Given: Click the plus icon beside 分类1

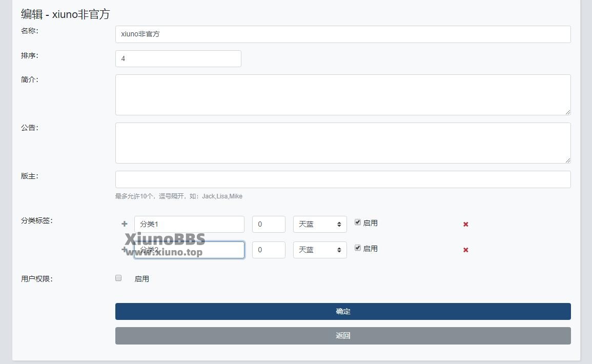Looking at the screenshot, I should pos(124,224).
